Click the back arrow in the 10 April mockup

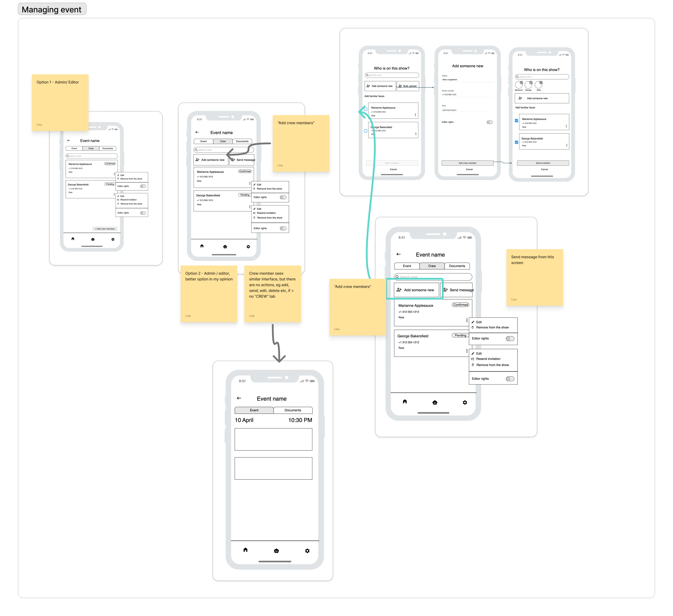click(239, 398)
